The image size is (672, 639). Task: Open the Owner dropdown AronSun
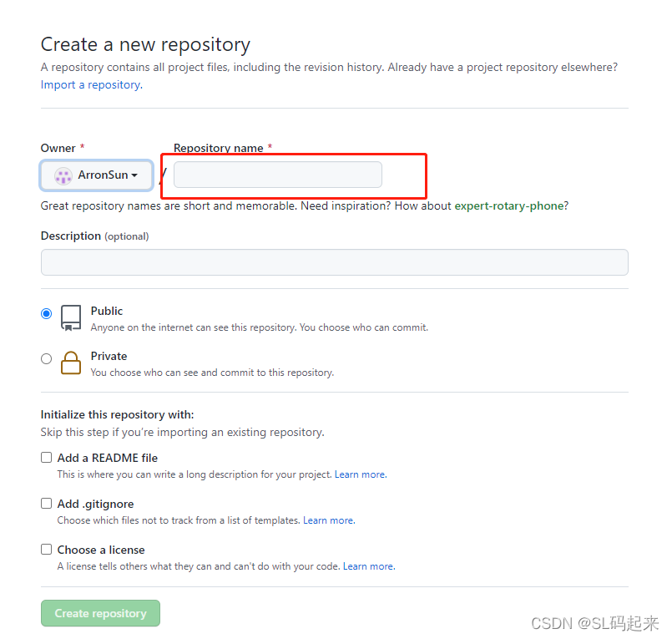[x=97, y=176]
